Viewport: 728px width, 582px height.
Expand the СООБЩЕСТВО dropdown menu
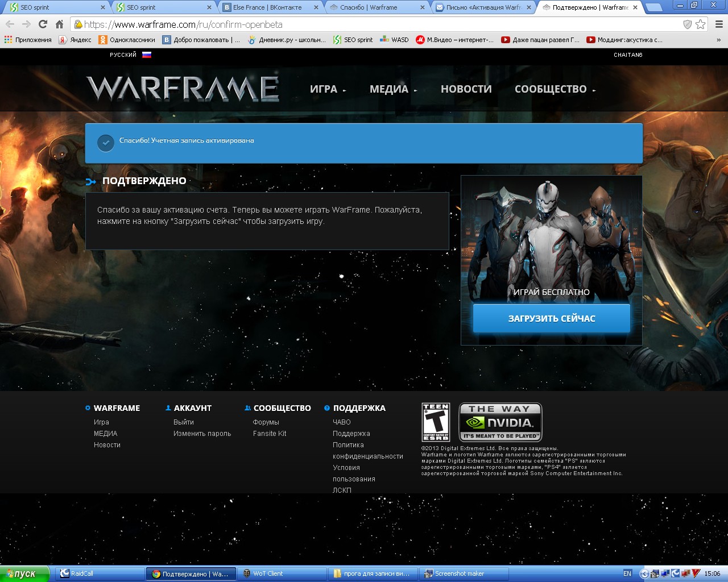pyautogui.click(x=555, y=89)
